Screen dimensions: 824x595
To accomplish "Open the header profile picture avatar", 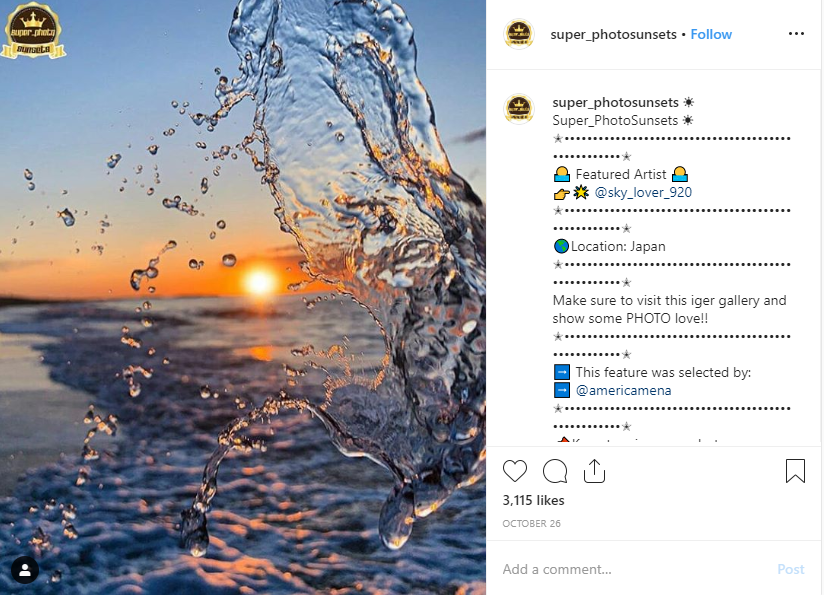I will [519, 34].
